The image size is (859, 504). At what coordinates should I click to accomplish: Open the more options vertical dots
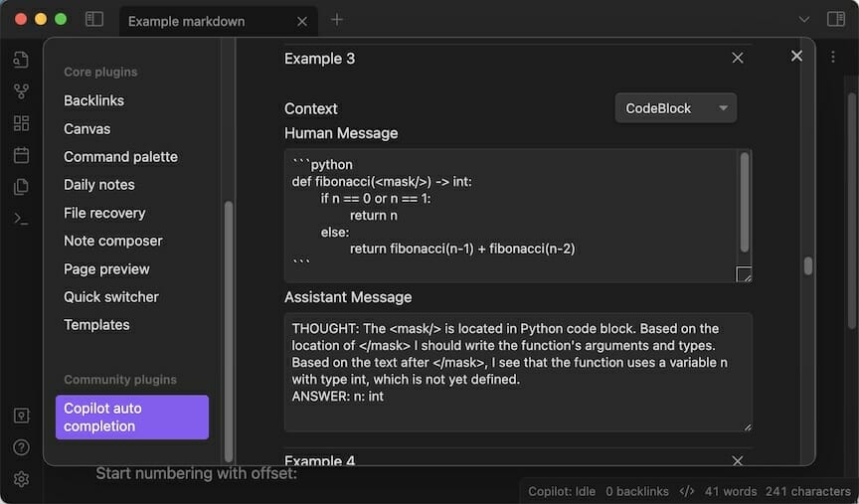click(833, 57)
